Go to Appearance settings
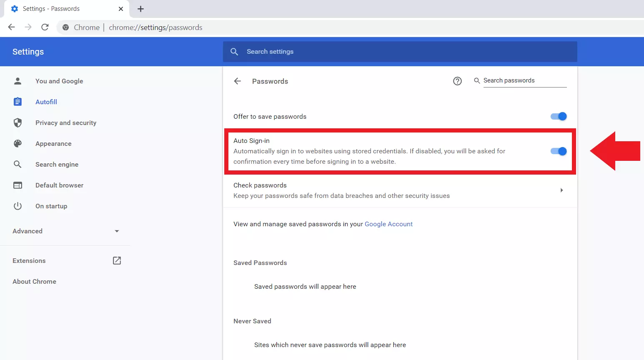The height and width of the screenshot is (360, 644). click(x=53, y=143)
